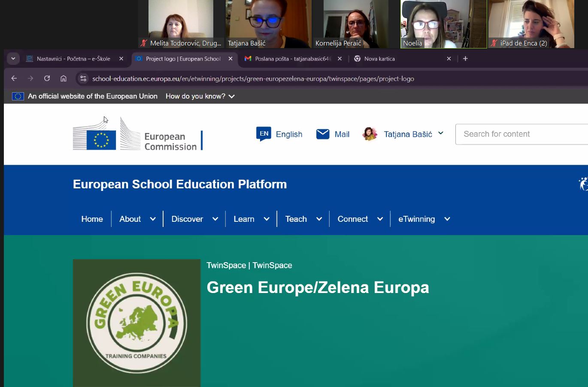Open the Learn menu item
The width and height of the screenshot is (588, 387).
(x=244, y=219)
